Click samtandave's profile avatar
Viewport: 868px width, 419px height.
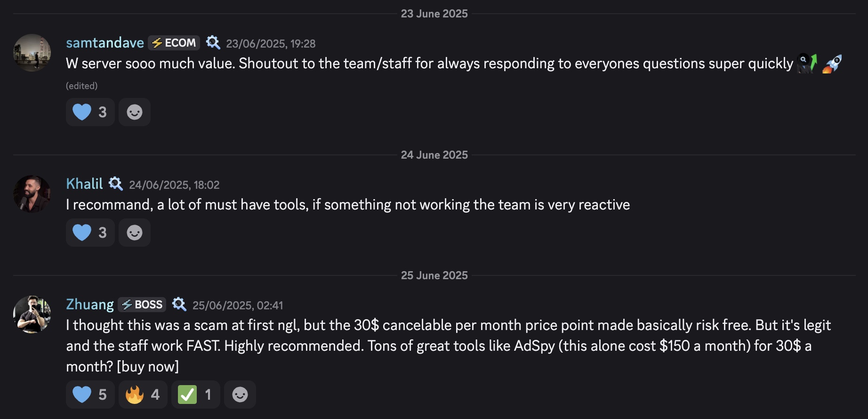pyautogui.click(x=32, y=53)
